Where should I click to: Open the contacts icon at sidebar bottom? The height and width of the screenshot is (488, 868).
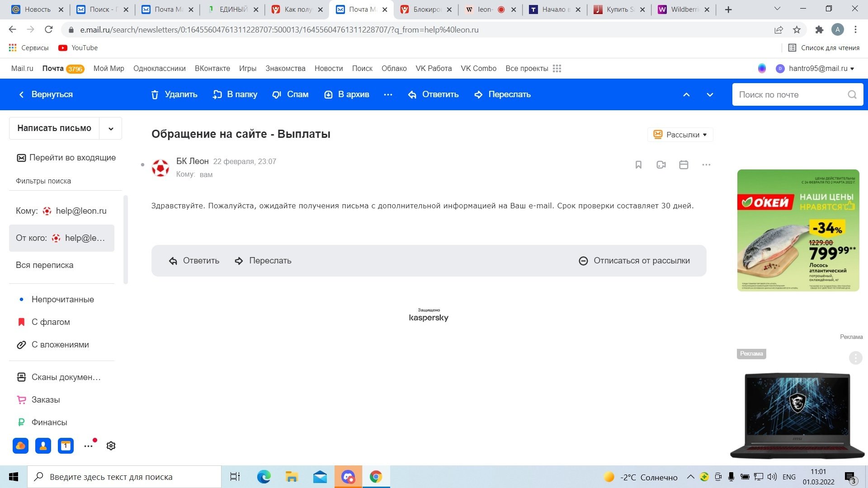[43, 446]
